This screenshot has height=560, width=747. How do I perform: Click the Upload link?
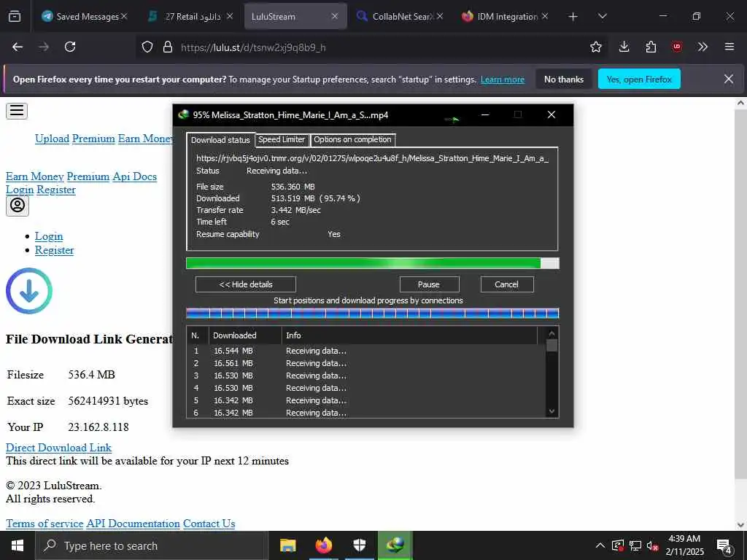click(x=52, y=139)
